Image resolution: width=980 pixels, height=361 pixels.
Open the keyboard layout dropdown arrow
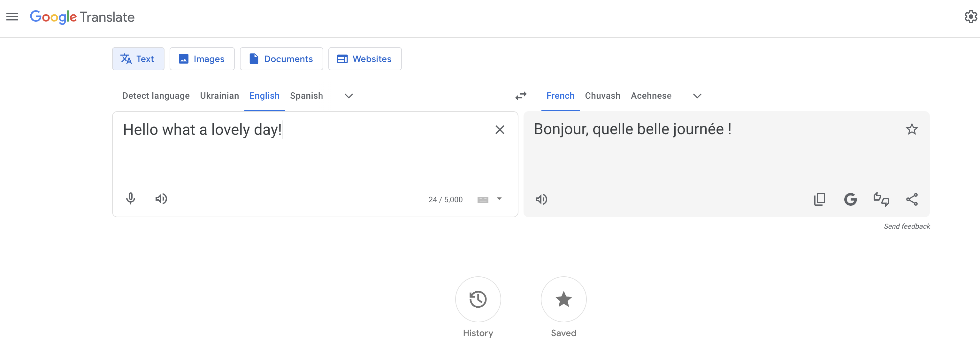click(499, 199)
